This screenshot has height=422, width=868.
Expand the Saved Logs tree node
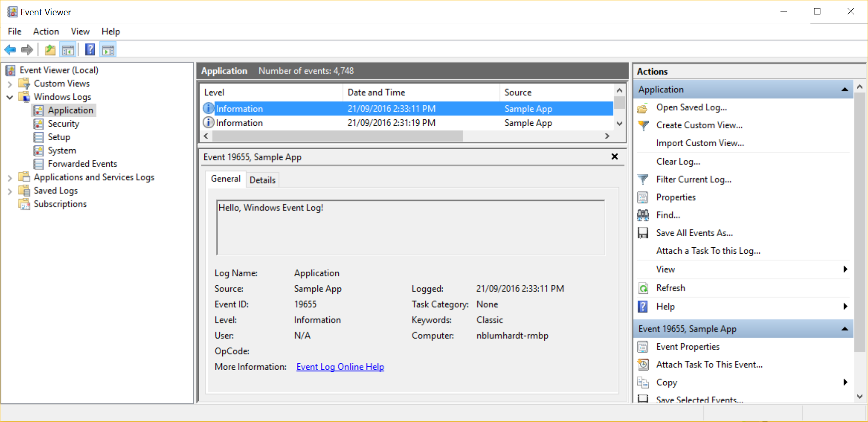[x=10, y=191]
